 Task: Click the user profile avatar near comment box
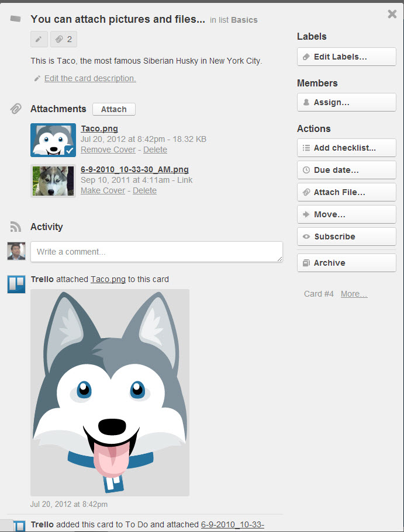point(16,251)
